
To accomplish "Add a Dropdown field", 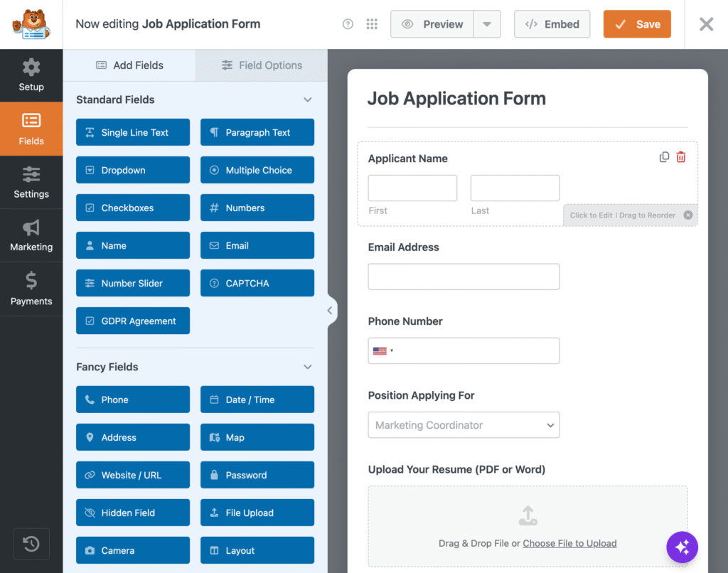I will (x=133, y=170).
